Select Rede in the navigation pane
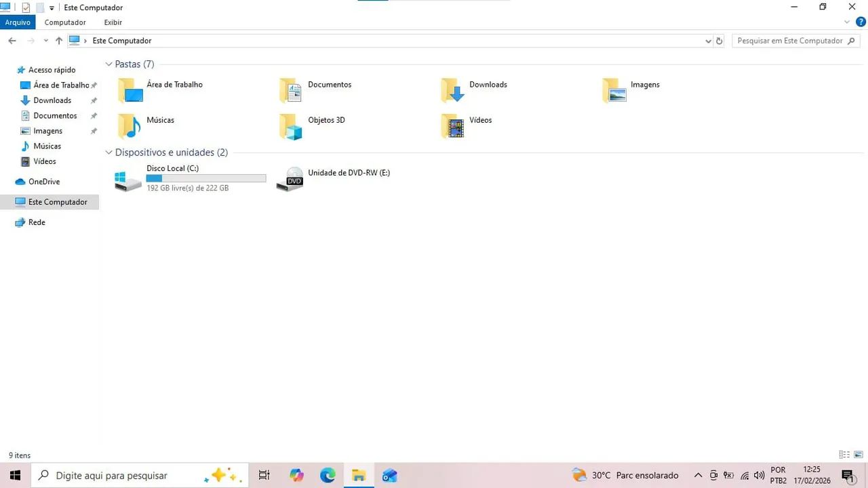The image size is (868, 488). point(36,222)
